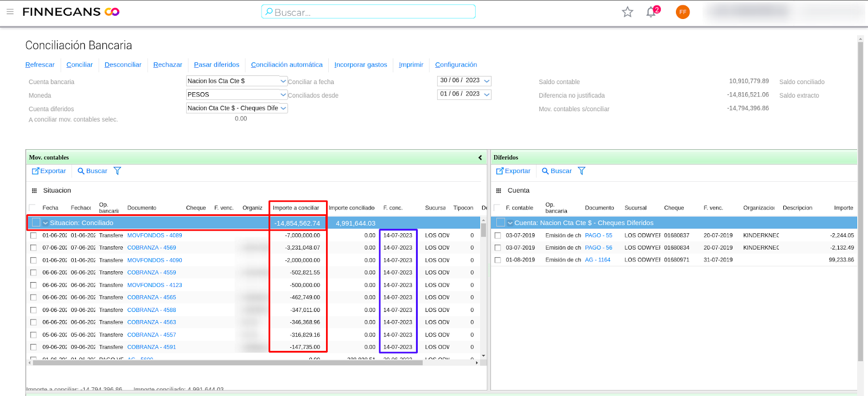
Task: Click the favorites star icon
Action: (627, 12)
